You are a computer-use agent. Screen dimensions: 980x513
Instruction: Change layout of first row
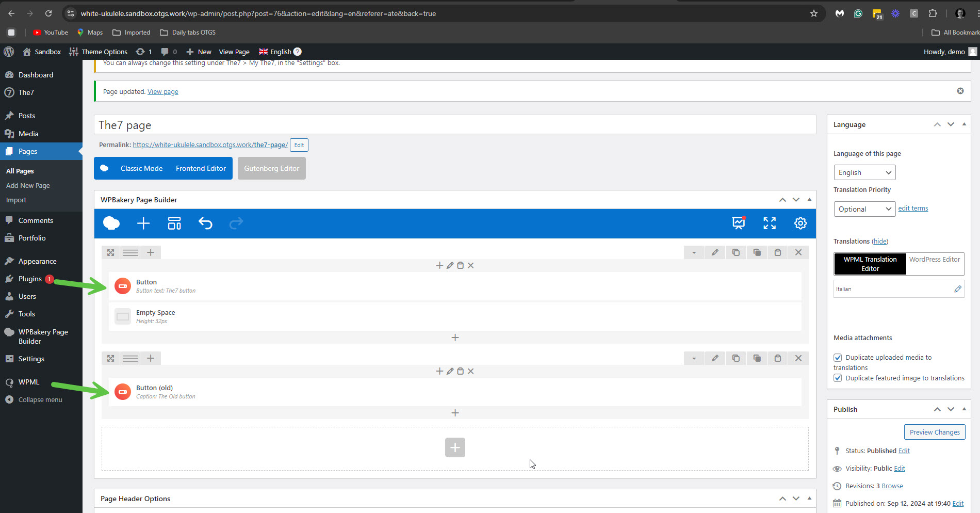tap(130, 252)
